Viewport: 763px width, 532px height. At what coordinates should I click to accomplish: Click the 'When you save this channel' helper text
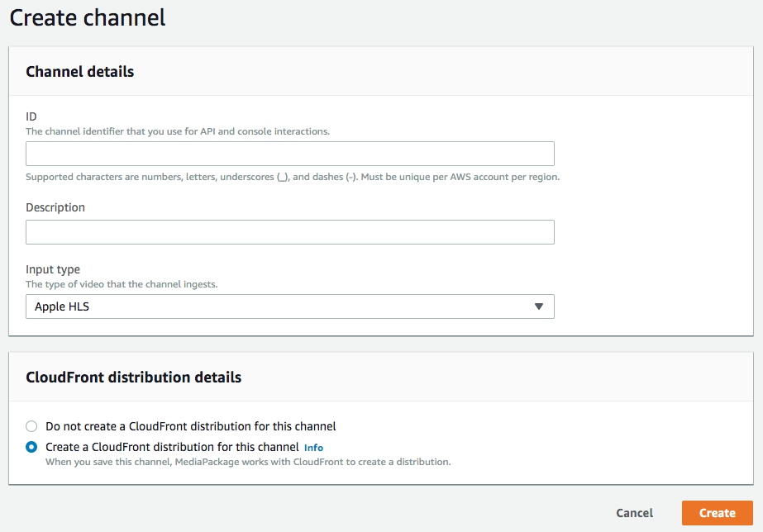click(x=248, y=462)
